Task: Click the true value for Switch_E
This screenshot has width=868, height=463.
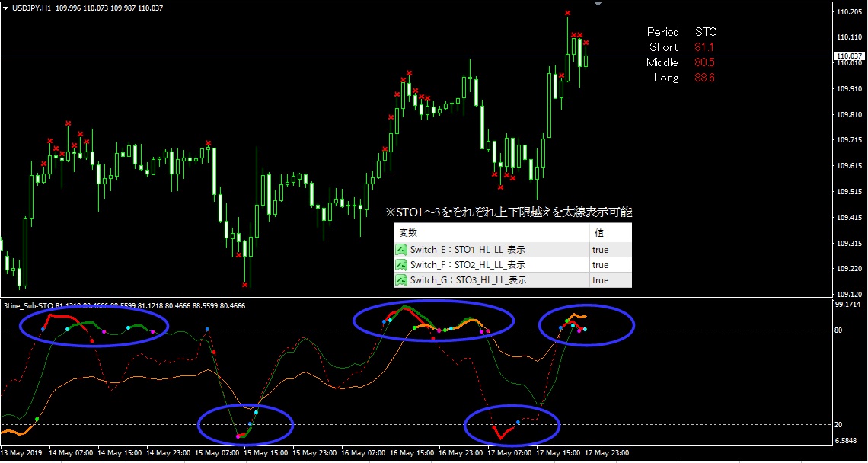Action: tap(600, 250)
